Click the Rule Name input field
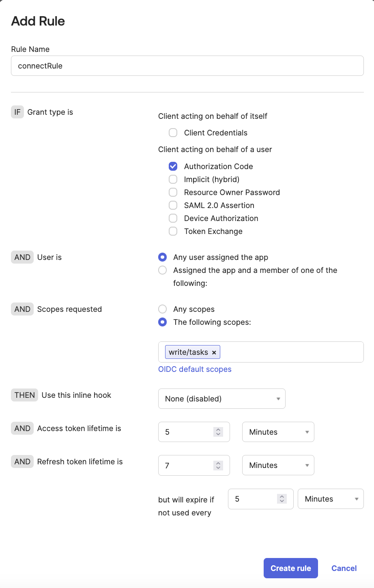The width and height of the screenshot is (374, 588). pyautogui.click(x=187, y=65)
